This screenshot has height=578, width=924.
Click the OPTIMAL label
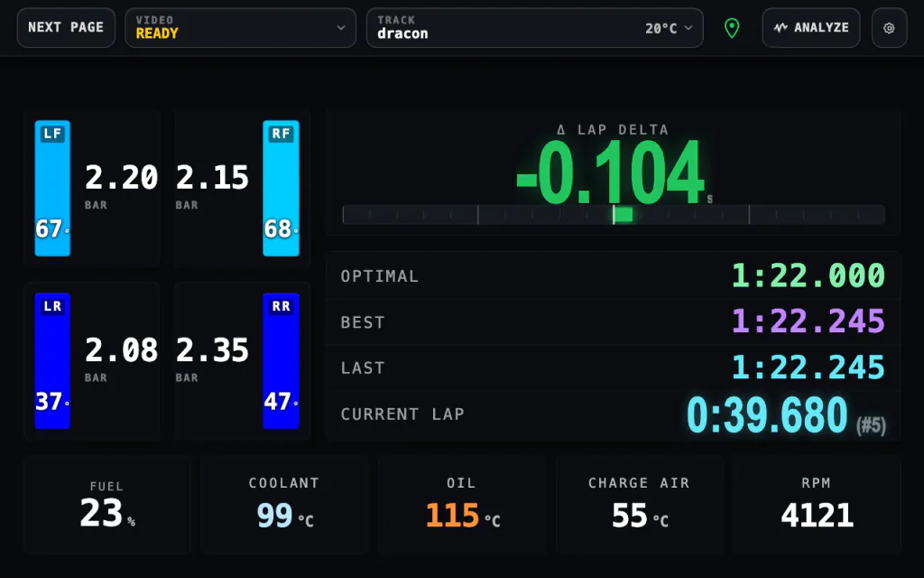[x=380, y=276]
